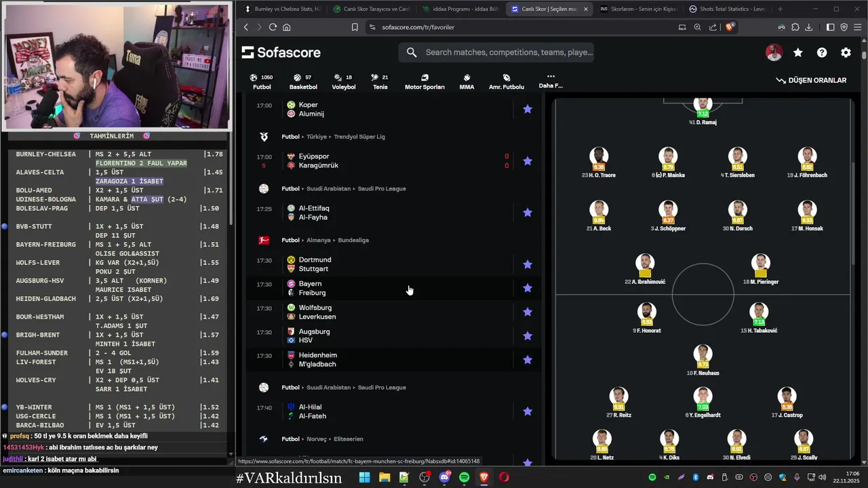The width and height of the screenshot is (868, 488).
Task: Open Sofascore favorites star icon in header
Action: point(798,53)
